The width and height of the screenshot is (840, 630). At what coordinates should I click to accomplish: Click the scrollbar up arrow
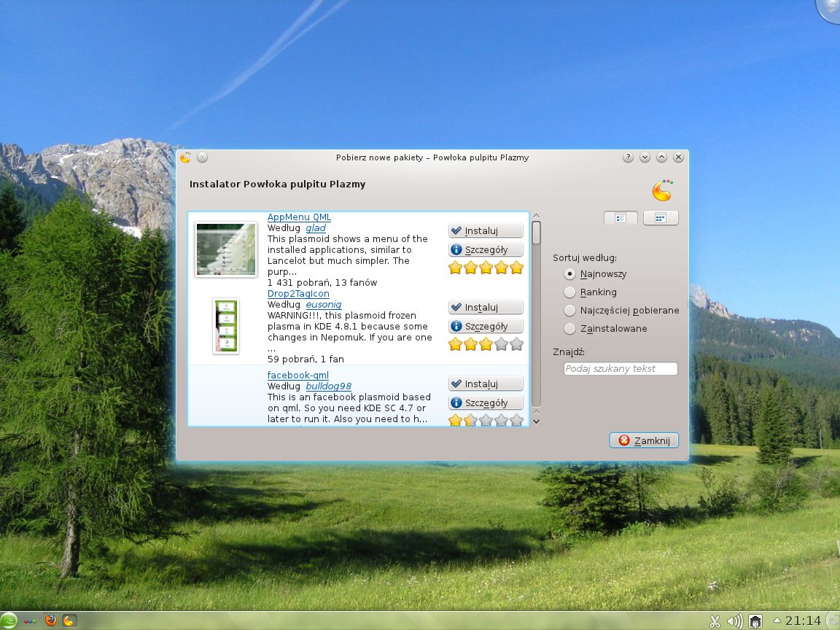point(536,216)
